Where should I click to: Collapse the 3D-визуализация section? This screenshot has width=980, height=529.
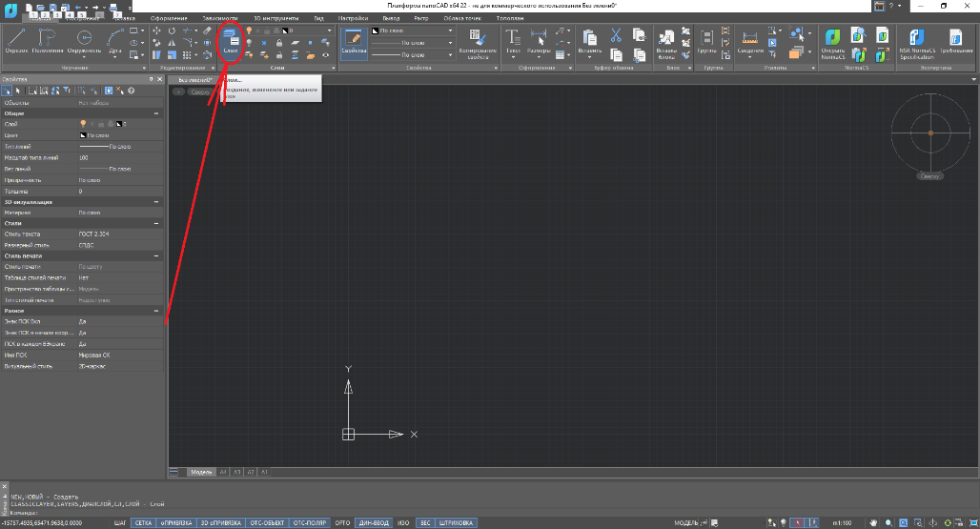156,202
